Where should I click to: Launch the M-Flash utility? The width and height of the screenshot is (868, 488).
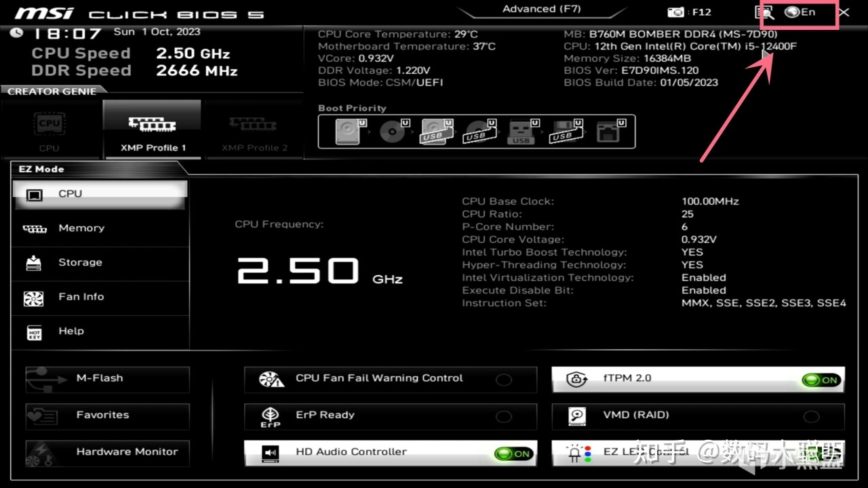click(107, 380)
